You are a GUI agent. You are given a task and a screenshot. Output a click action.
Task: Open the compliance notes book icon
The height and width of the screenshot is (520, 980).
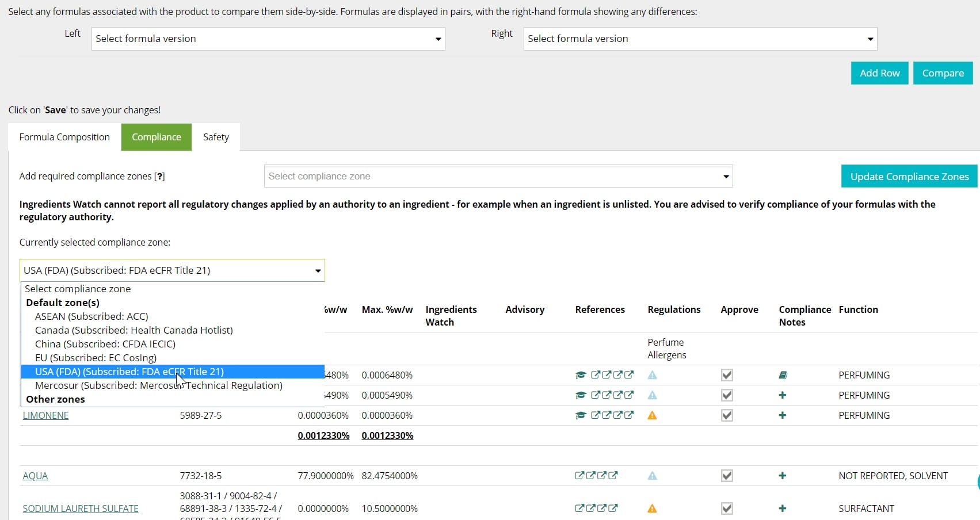783,375
